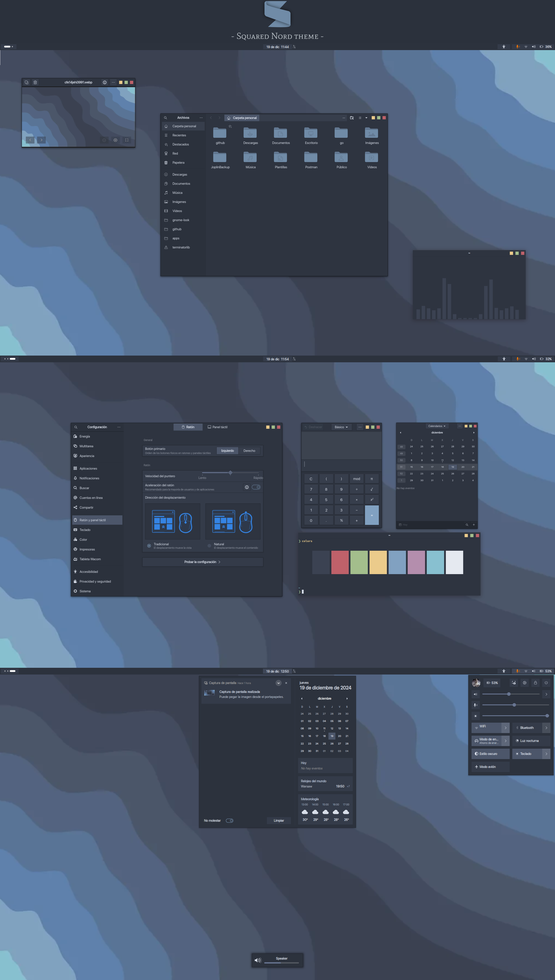Screen dimensions: 555x980
Task: Switch to list view in Archivos
Action: 360,118
